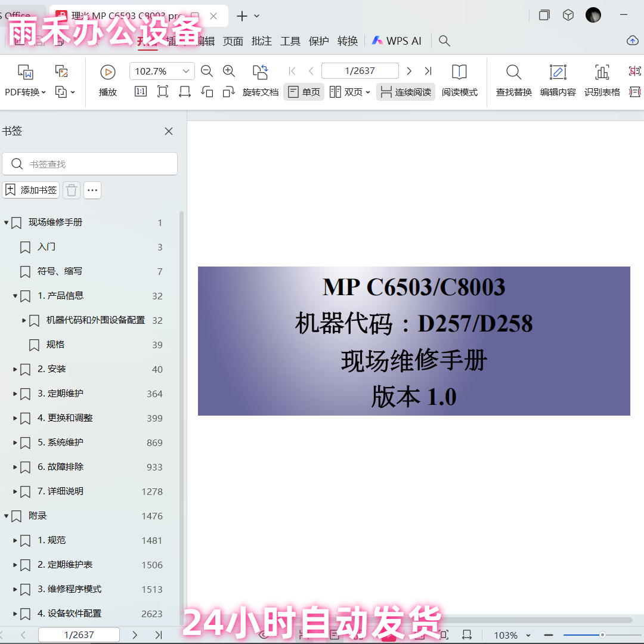Open the 转换 menu tab
The height and width of the screenshot is (644, 644).
(x=348, y=41)
